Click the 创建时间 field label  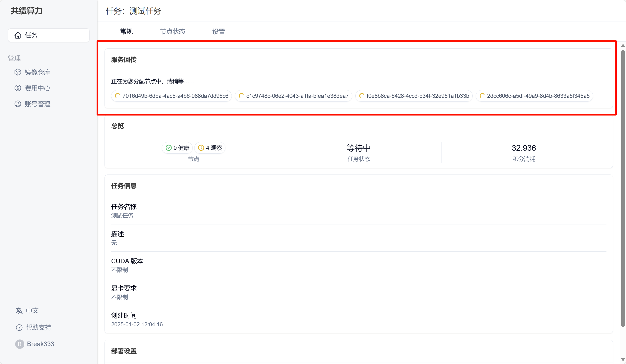pos(124,316)
